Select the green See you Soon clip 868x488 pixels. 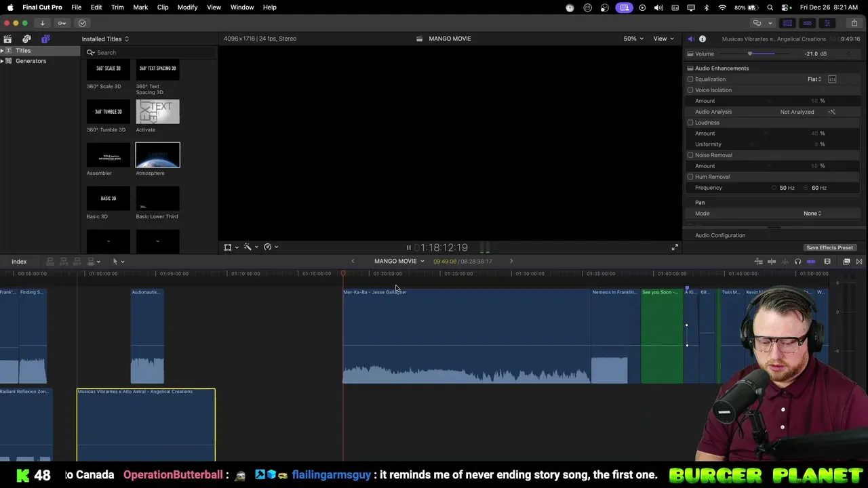coord(662,336)
